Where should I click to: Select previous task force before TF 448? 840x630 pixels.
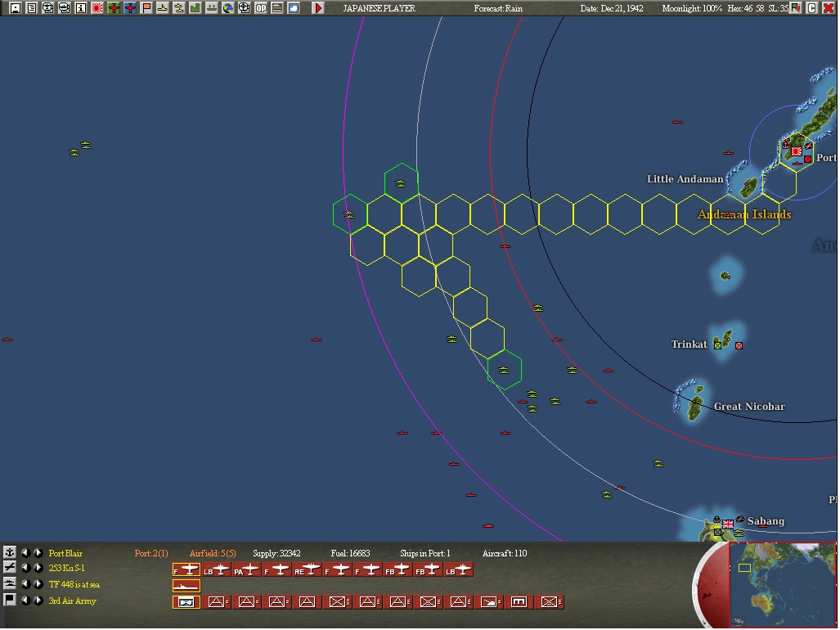(25, 583)
